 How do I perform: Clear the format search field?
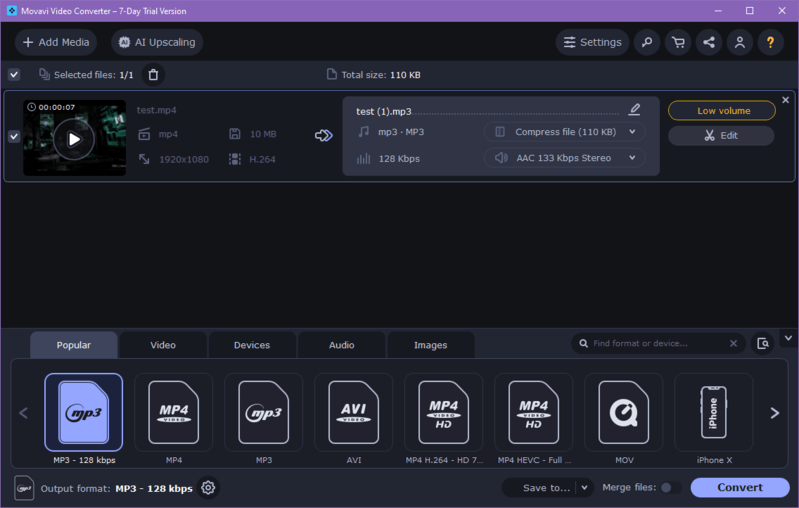[x=733, y=343]
